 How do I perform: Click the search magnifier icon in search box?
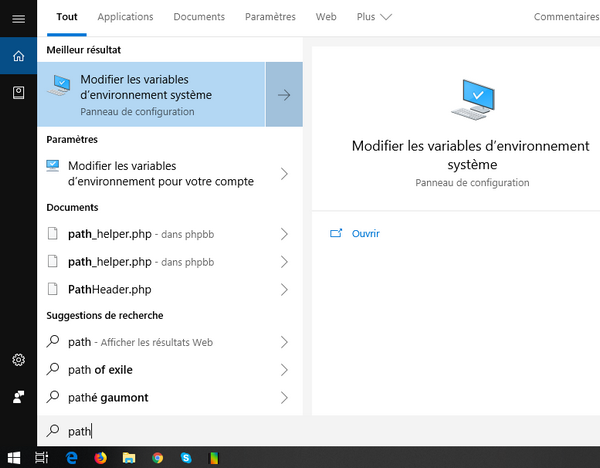pos(53,430)
